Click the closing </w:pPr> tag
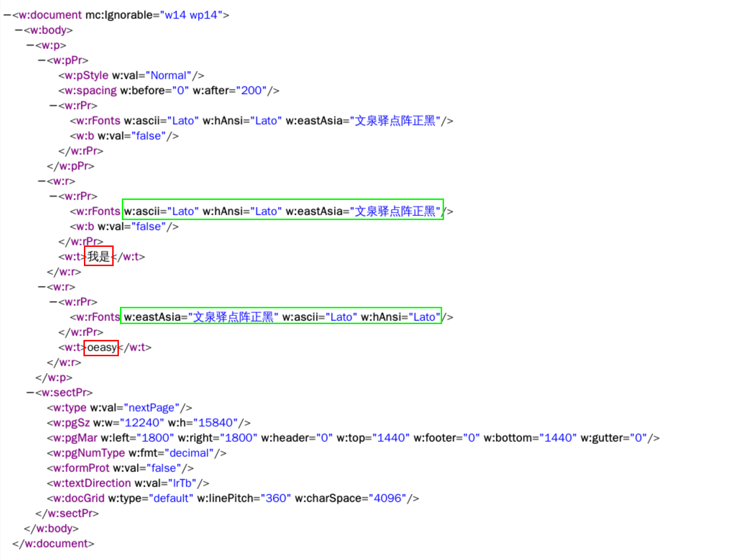749x560 pixels. coord(70,166)
